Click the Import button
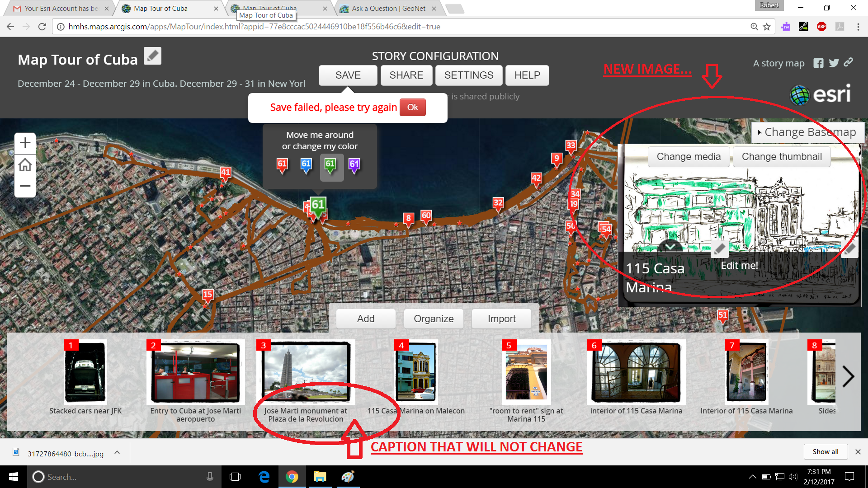868x488 pixels. 501,319
